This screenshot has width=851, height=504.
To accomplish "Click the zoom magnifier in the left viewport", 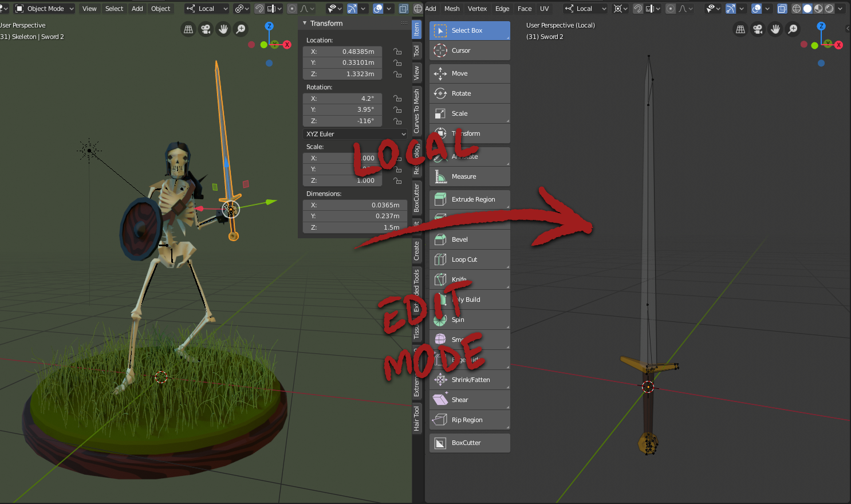I will [x=241, y=29].
